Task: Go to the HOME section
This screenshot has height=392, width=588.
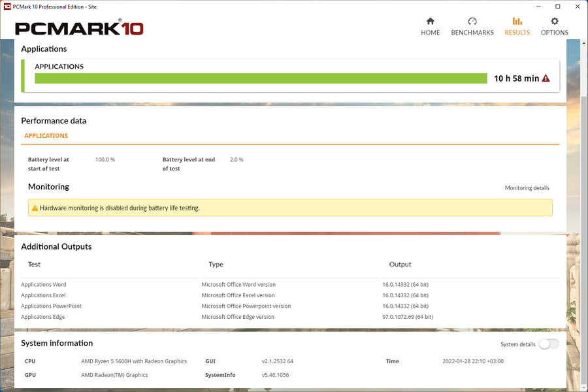Action: coord(430,26)
